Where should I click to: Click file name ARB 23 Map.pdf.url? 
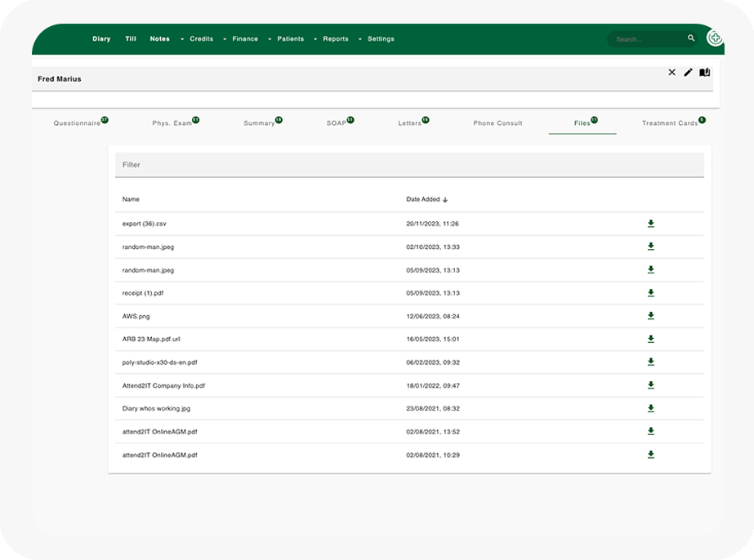click(x=151, y=339)
